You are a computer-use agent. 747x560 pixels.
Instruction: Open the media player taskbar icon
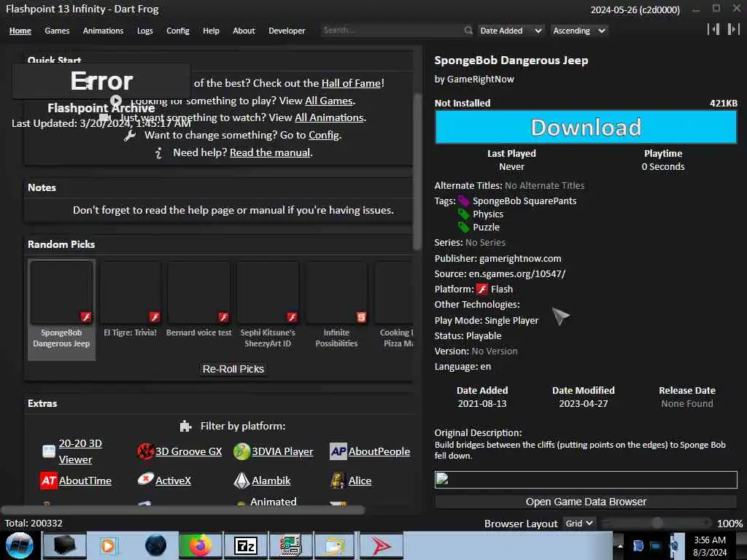coord(109,545)
